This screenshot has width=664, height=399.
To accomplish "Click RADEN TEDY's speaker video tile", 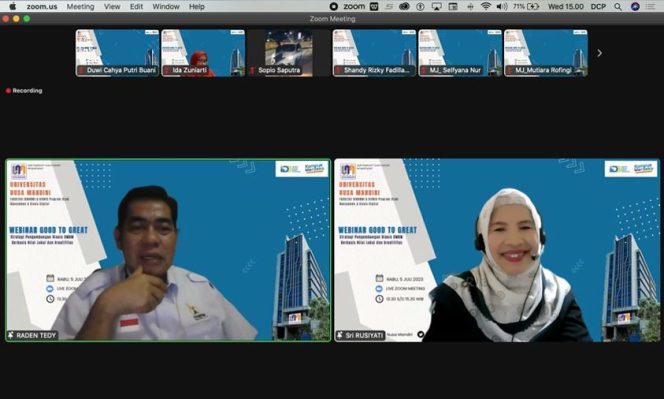I will click(168, 250).
